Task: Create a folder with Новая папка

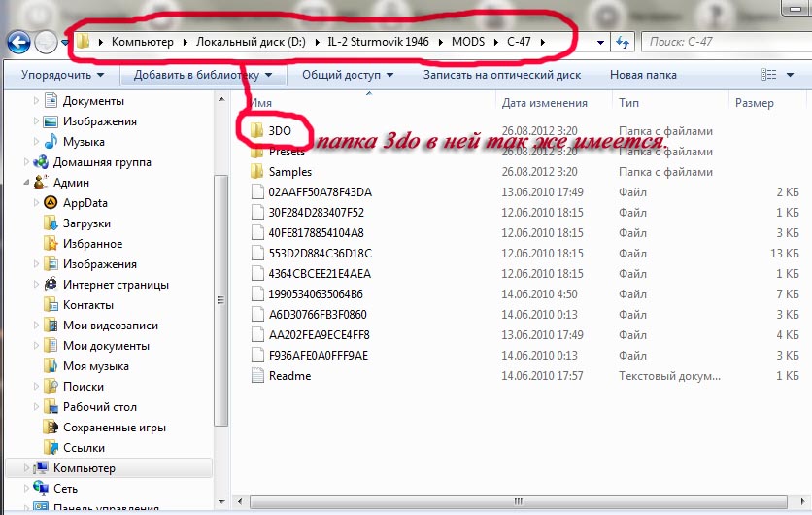Action: pos(643,75)
